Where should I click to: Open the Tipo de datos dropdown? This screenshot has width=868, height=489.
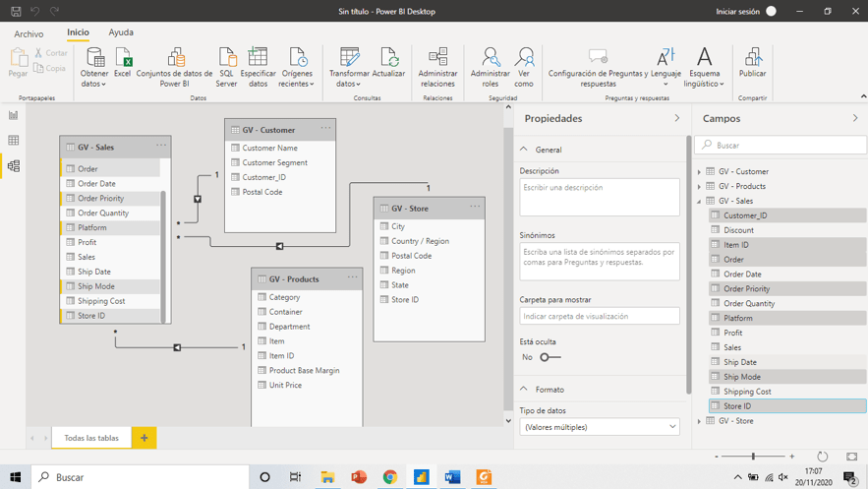pos(599,427)
